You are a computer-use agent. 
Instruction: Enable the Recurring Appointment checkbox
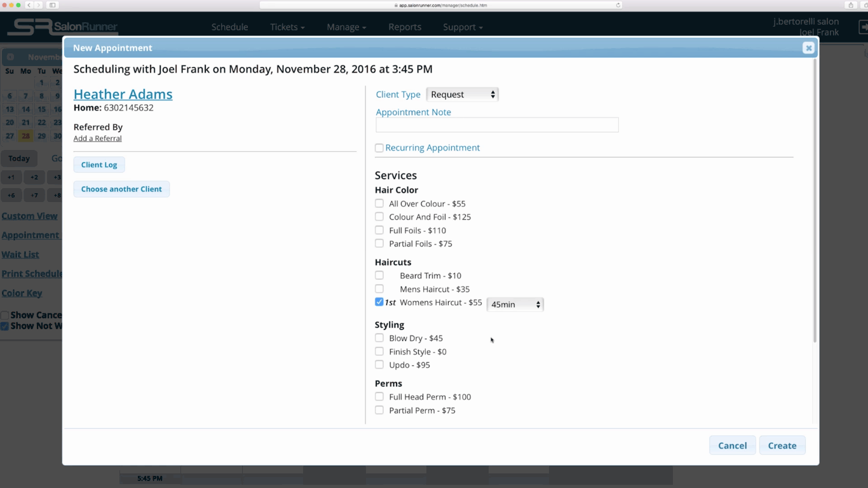tap(379, 147)
